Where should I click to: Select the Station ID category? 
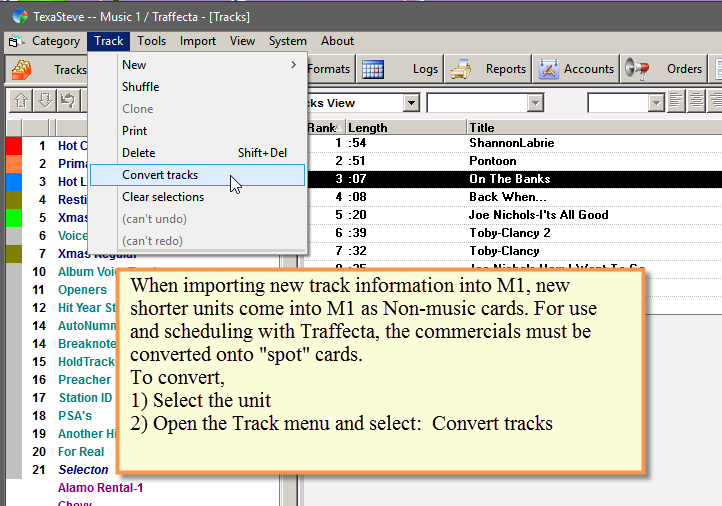(85, 398)
